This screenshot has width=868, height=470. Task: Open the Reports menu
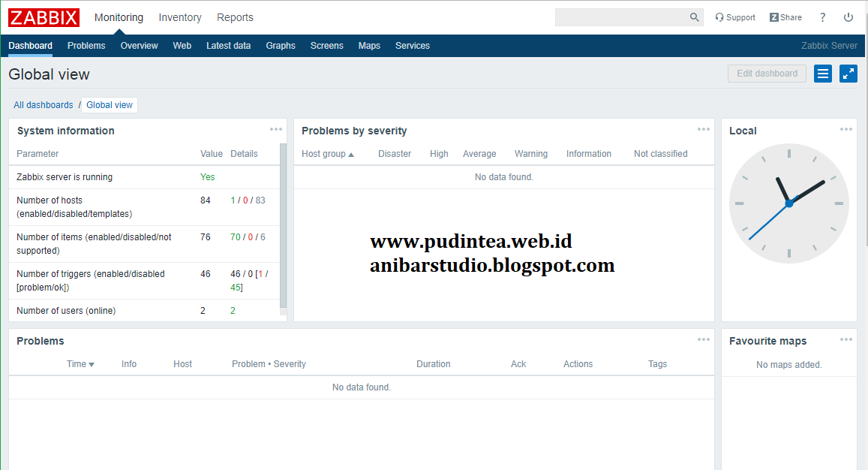coord(236,17)
